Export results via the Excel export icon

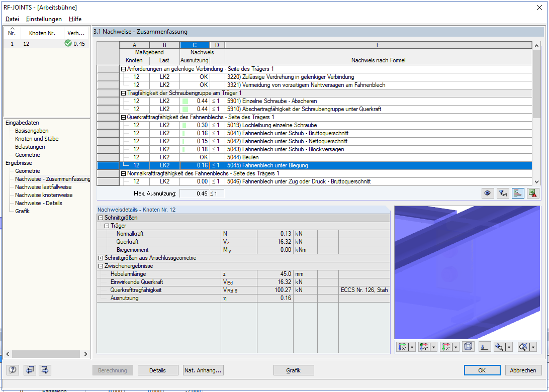(x=532, y=193)
